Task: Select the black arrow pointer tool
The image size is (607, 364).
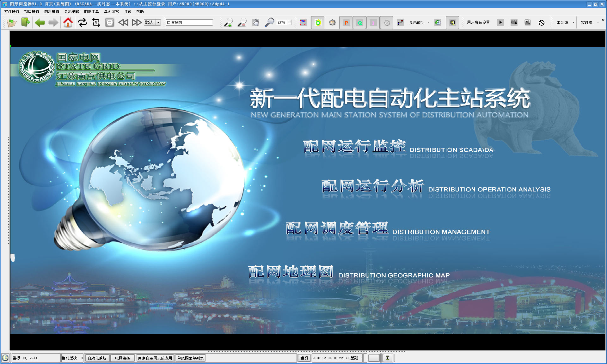Action: 500,22
